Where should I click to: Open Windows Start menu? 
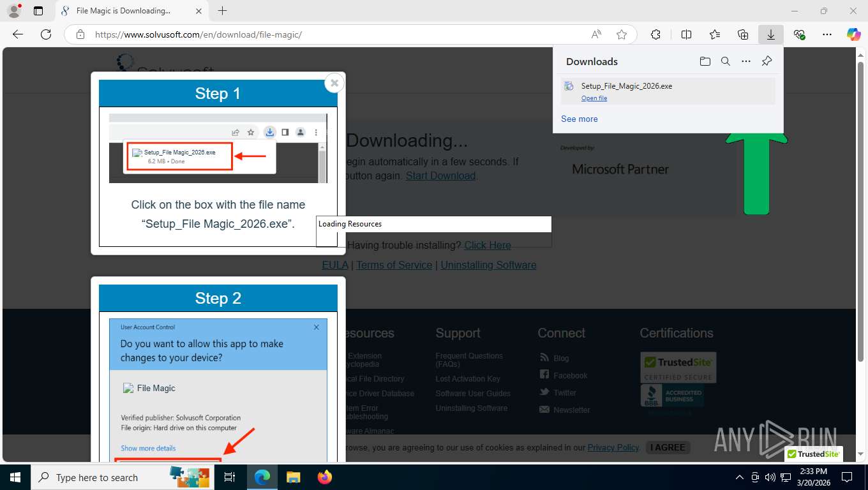(15, 477)
